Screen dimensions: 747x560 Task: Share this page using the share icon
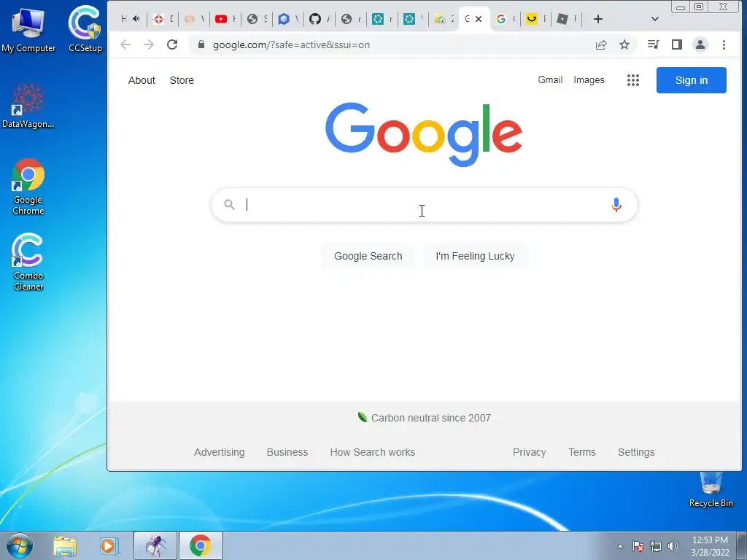pyautogui.click(x=601, y=44)
